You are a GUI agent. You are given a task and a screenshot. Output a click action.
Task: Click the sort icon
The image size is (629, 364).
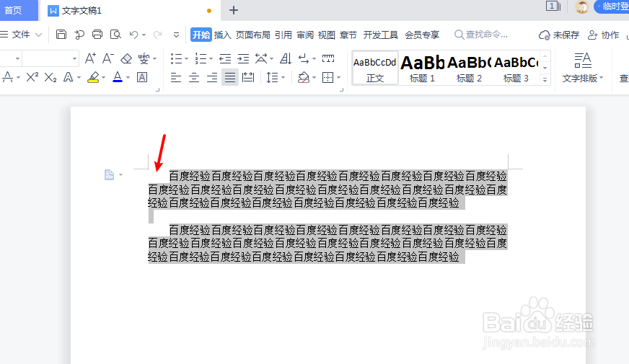pos(286,58)
